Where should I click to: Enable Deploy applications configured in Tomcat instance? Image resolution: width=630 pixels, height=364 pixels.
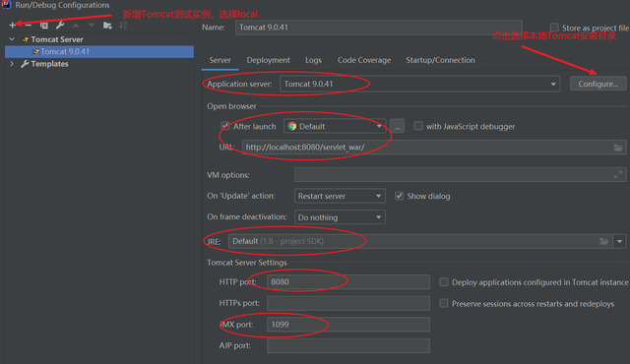point(444,282)
